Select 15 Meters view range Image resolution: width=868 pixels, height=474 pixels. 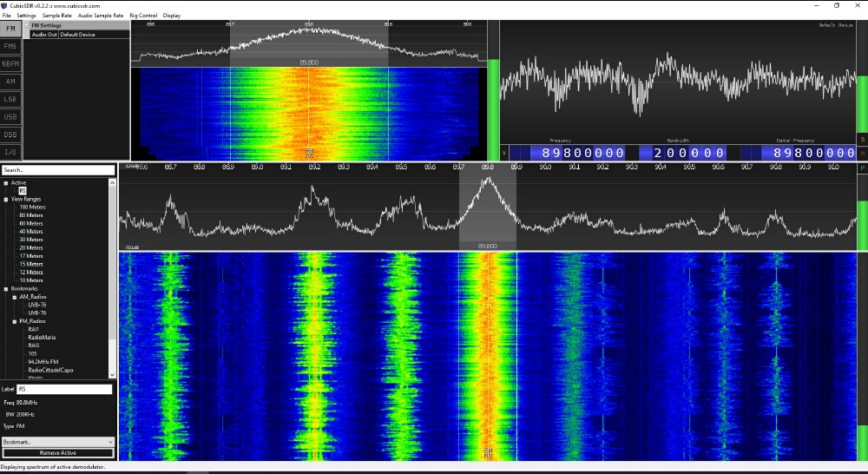[x=31, y=264]
